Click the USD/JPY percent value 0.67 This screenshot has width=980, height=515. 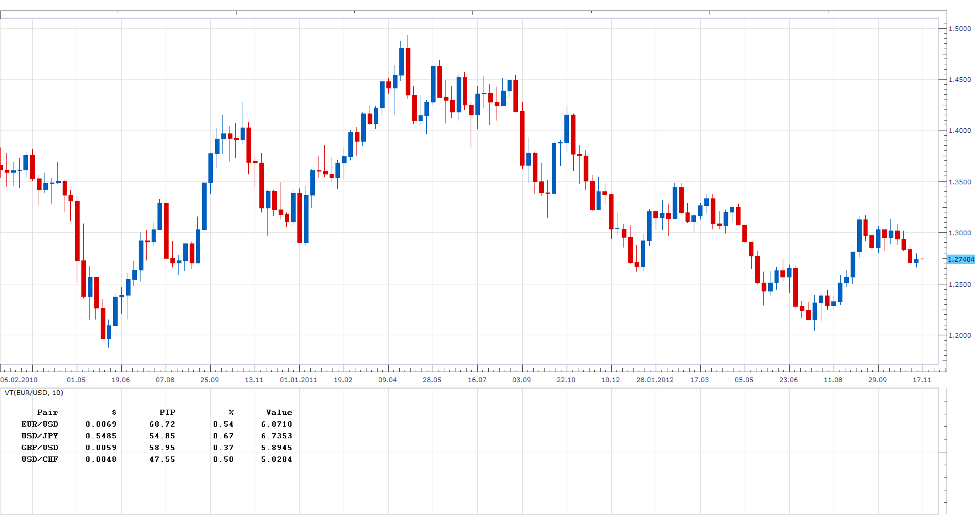click(x=224, y=436)
